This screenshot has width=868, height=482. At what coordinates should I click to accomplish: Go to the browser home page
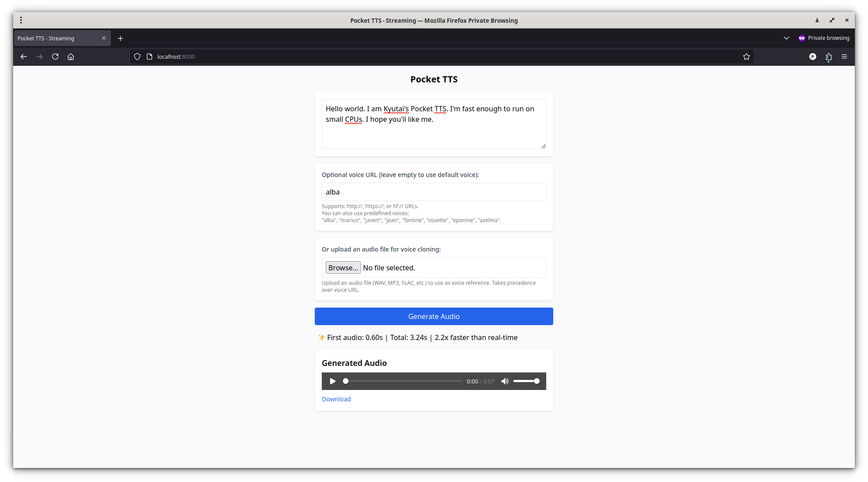tap(71, 57)
